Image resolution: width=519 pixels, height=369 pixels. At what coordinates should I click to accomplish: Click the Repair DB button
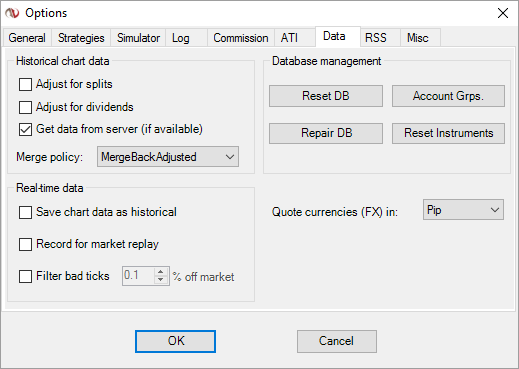[326, 133]
